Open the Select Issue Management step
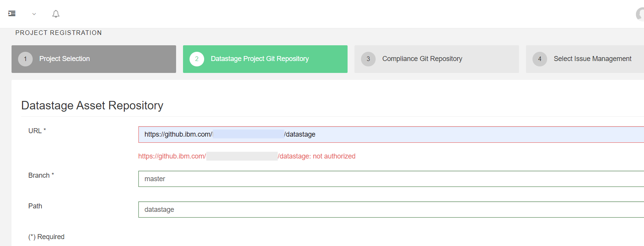This screenshot has height=246, width=644. 592,59
